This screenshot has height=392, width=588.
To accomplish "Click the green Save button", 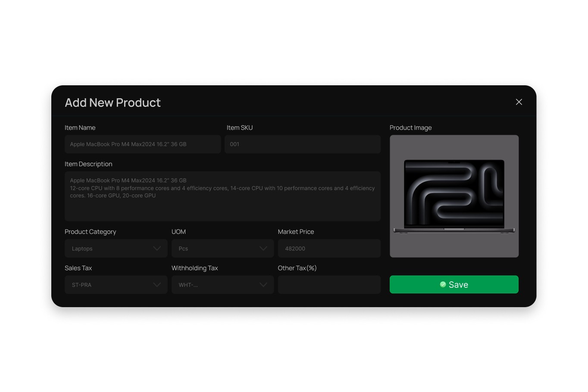I will [454, 284].
